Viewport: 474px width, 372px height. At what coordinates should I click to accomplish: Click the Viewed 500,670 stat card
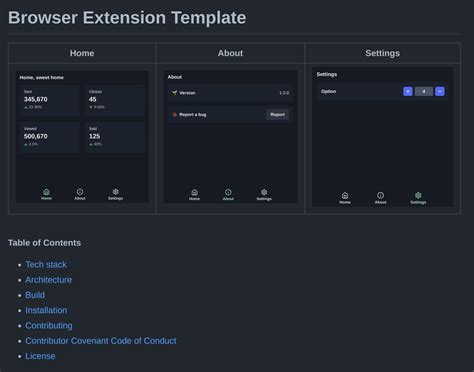point(50,137)
